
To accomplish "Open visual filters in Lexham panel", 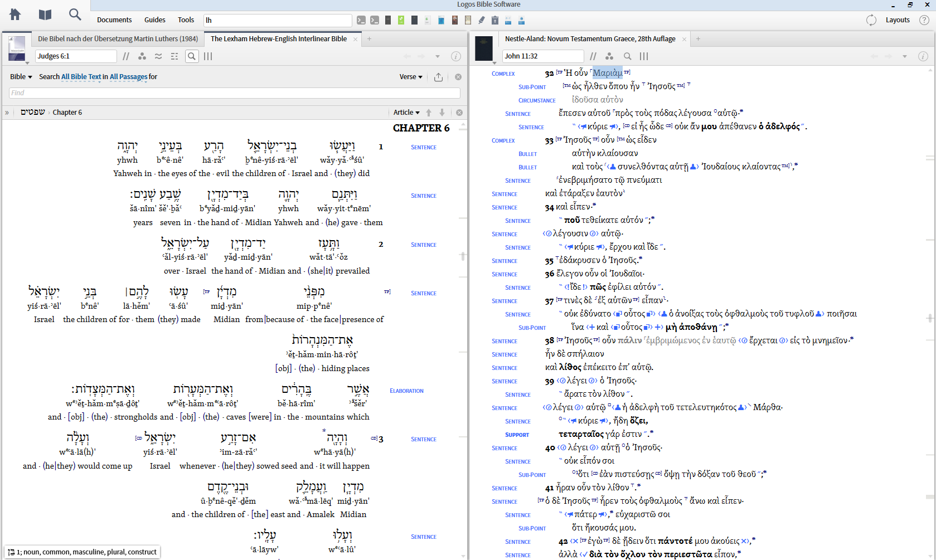I will pos(142,56).
